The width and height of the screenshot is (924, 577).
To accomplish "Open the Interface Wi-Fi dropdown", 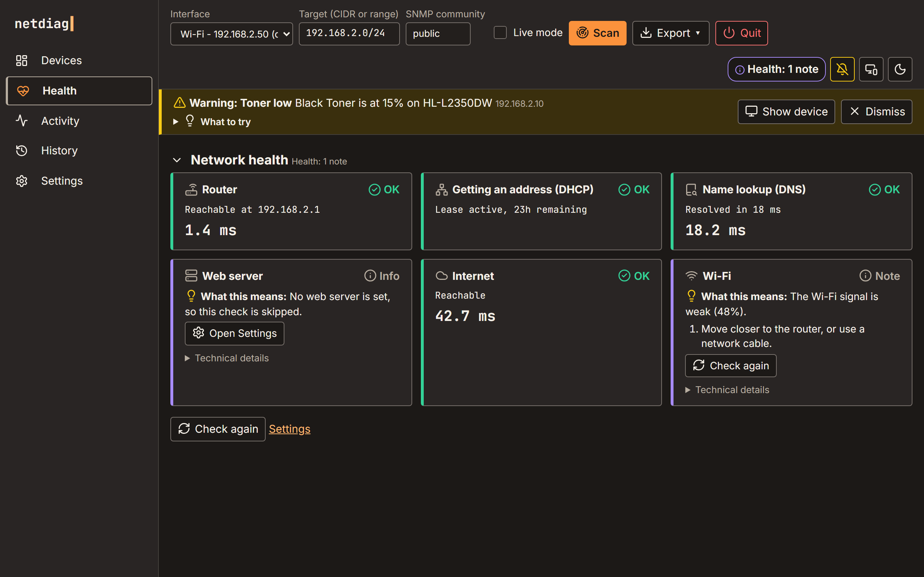I will click(231, 34).
